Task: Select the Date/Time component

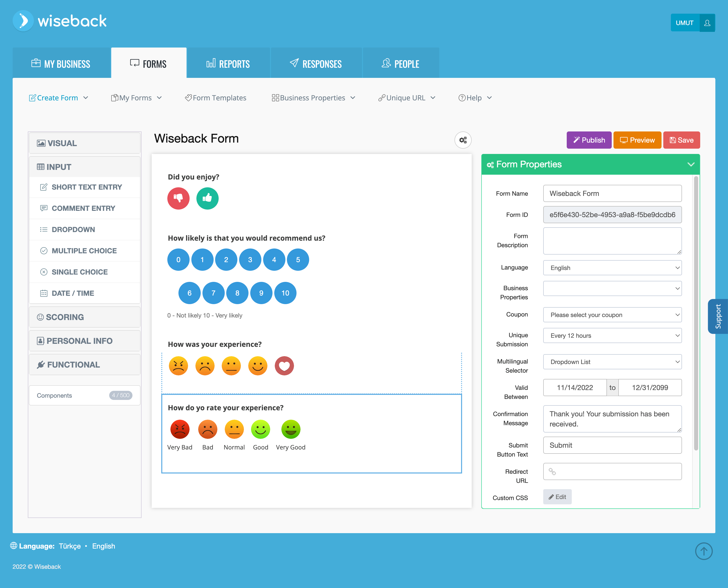Action: click(84, 293)
